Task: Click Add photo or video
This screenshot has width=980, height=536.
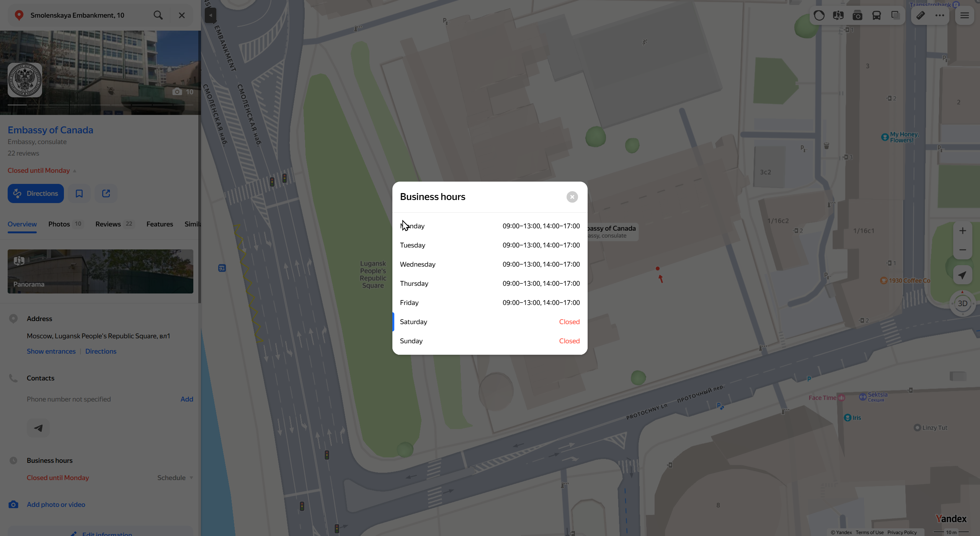Action: coord(56,505)
